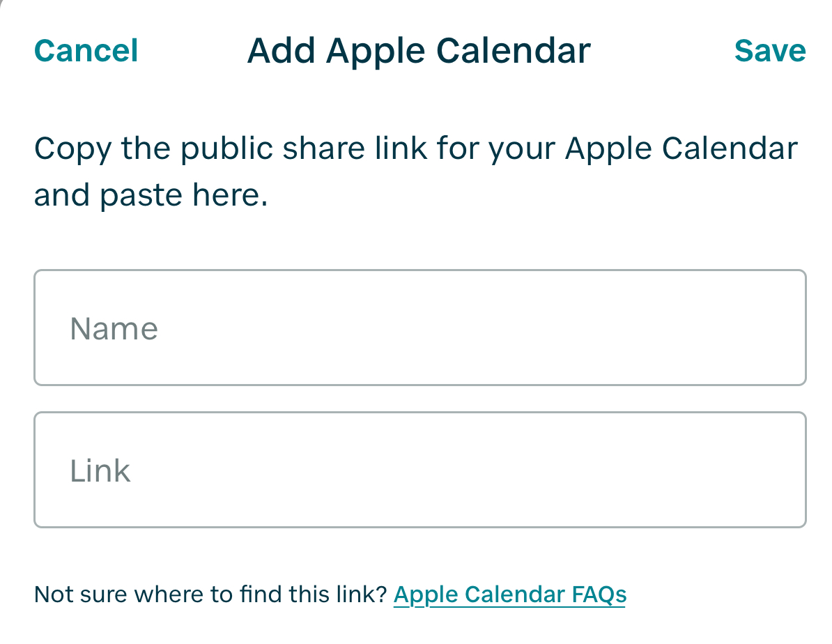Select the 'Add Apple Calendar' dialog title

point(419,51)
